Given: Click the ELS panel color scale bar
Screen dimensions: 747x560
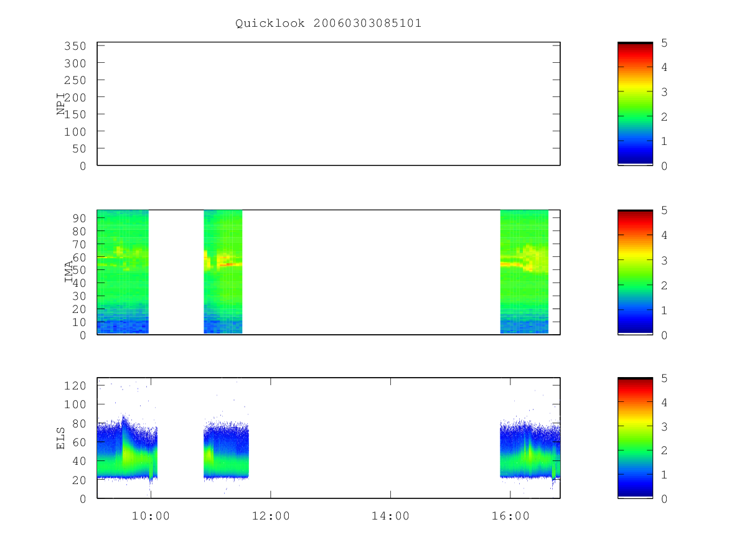Looking at the screenshot, I should 635,438.
